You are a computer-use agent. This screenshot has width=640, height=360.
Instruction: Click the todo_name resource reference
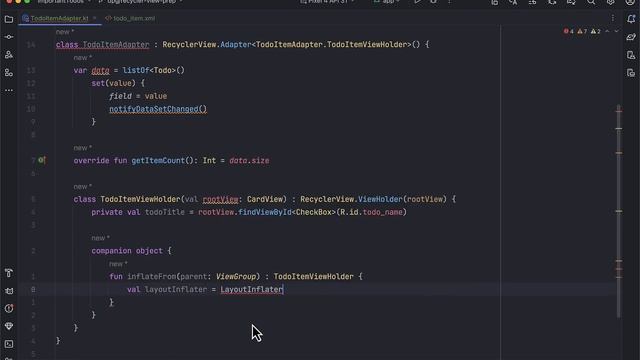point(382,212)
